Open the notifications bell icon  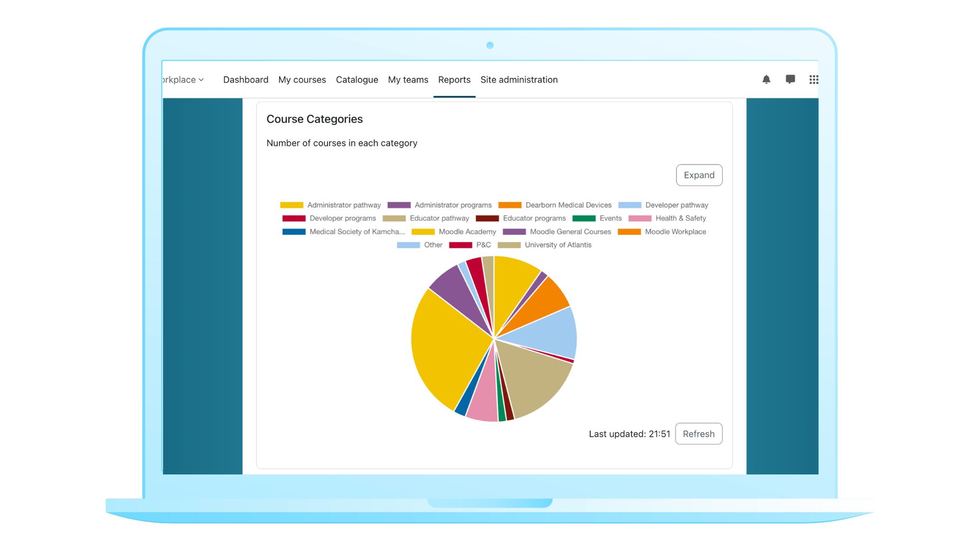[766, 79]
